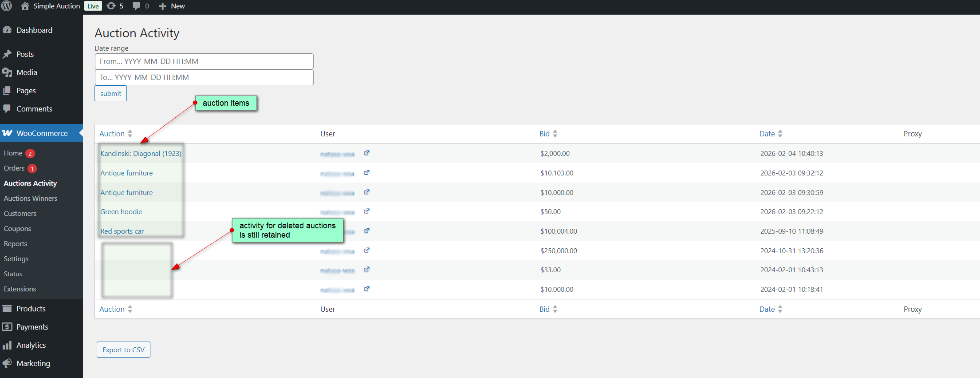Click the To date input field
The width and height of the screenshot is (980, 378).
204,77
